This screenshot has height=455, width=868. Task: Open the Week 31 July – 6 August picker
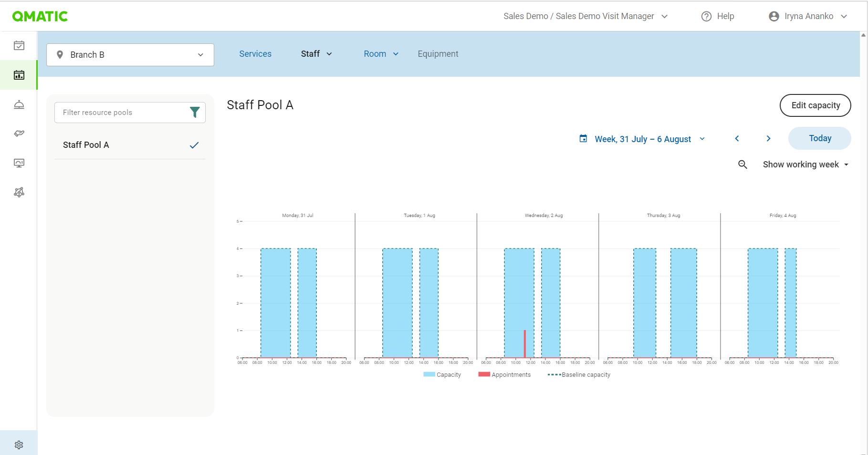coord(642,139)
